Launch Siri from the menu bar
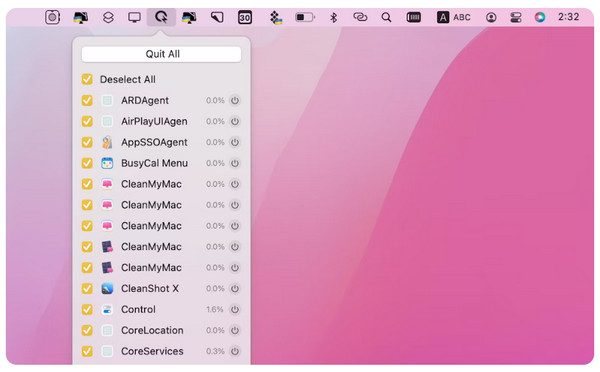 click(540, 17)
